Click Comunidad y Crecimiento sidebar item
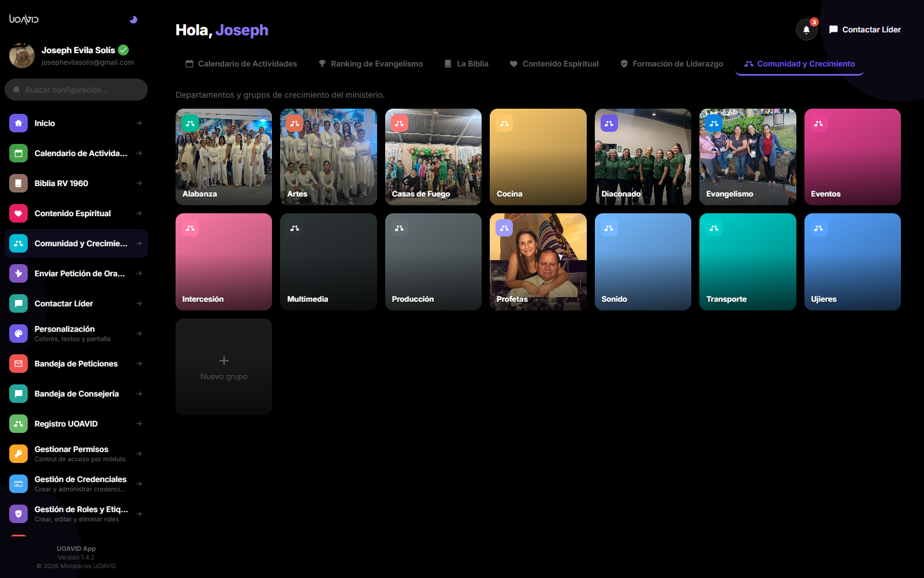The width and height of the screenshot is (924, 578). pyautogui.click(x=76, y=243)
